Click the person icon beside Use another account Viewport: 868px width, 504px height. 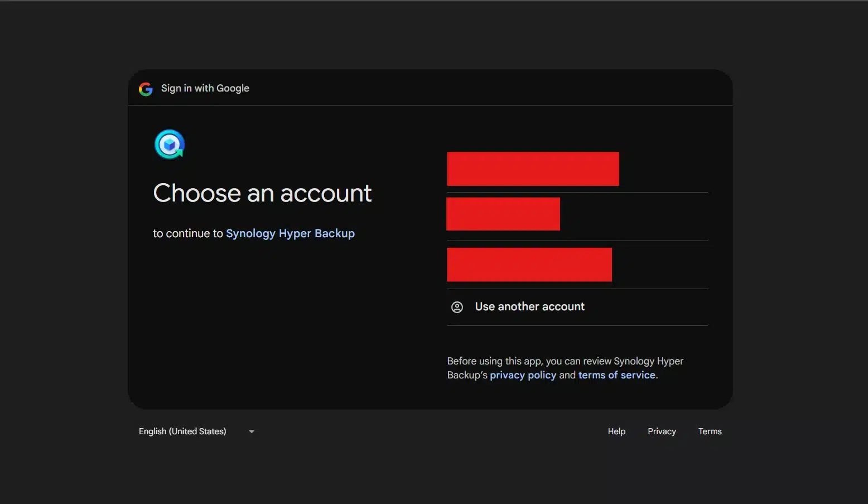(x=457, y=307)
